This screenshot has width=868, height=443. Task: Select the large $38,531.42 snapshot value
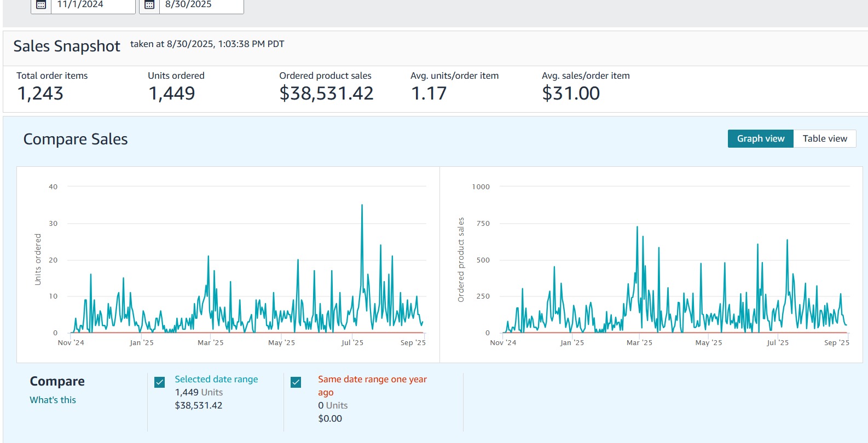point(326,94)
